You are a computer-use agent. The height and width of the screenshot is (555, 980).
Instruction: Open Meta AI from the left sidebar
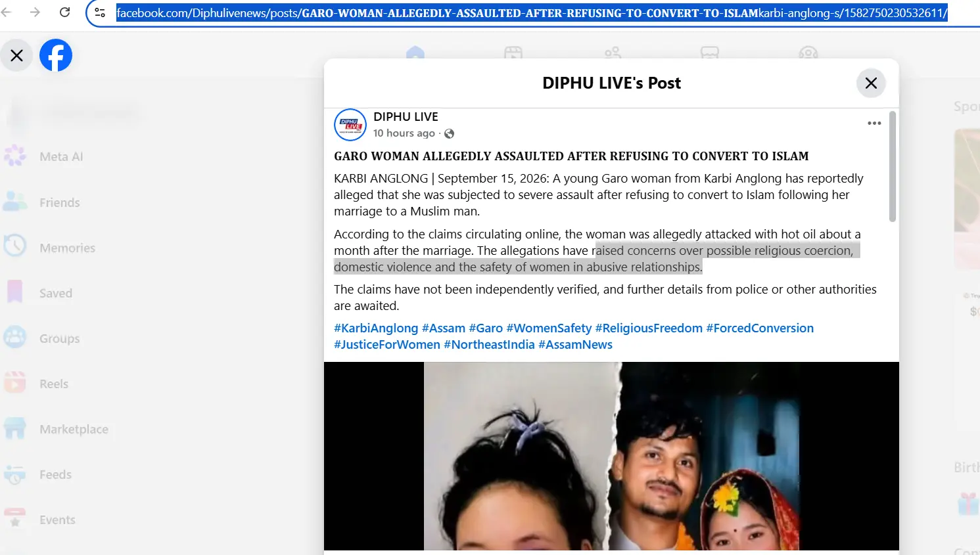61,156
